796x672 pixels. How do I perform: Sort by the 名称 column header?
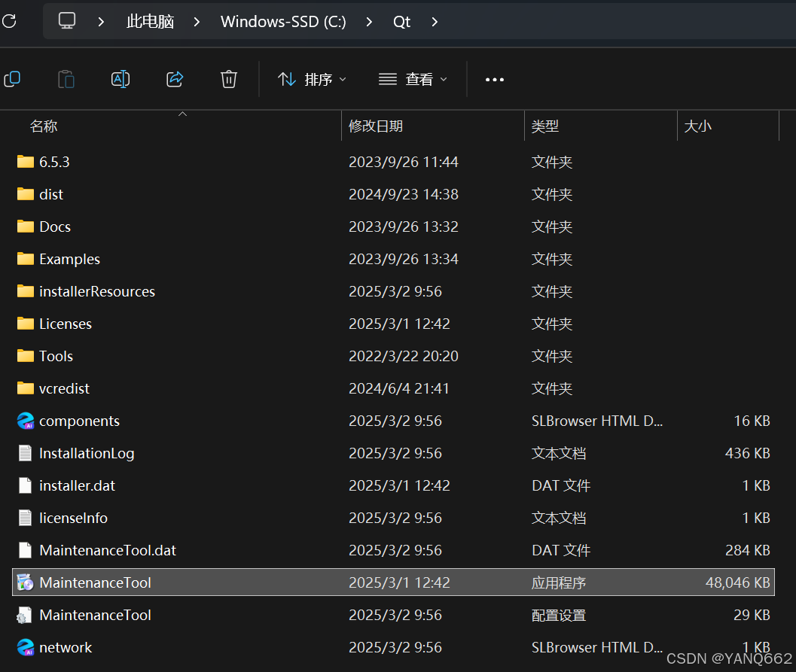44,126
